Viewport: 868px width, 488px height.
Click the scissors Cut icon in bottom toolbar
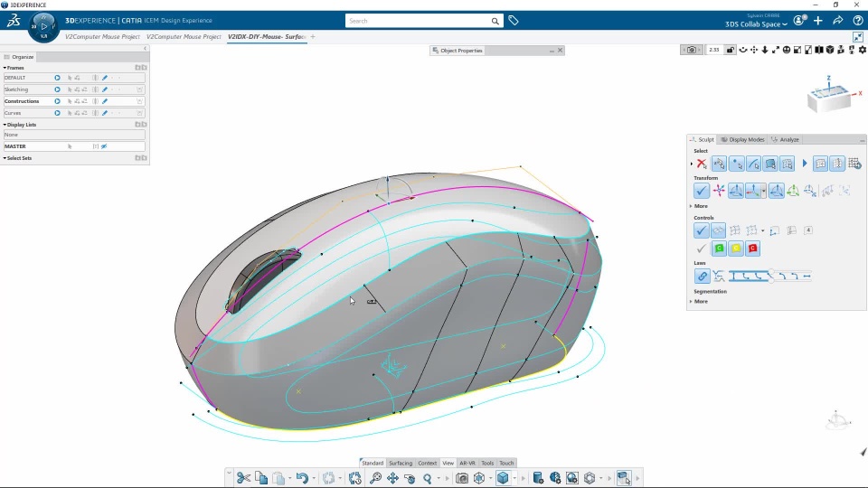(243, 478)
